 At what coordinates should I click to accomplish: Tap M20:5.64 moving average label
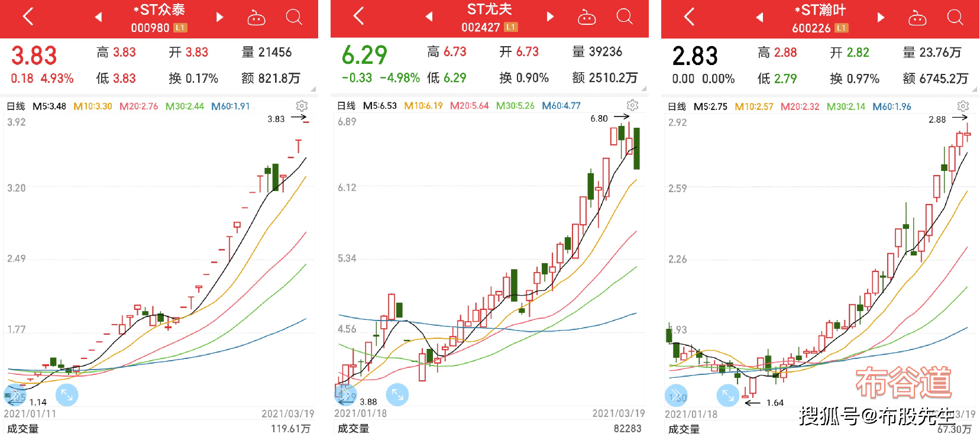(470, 106)
